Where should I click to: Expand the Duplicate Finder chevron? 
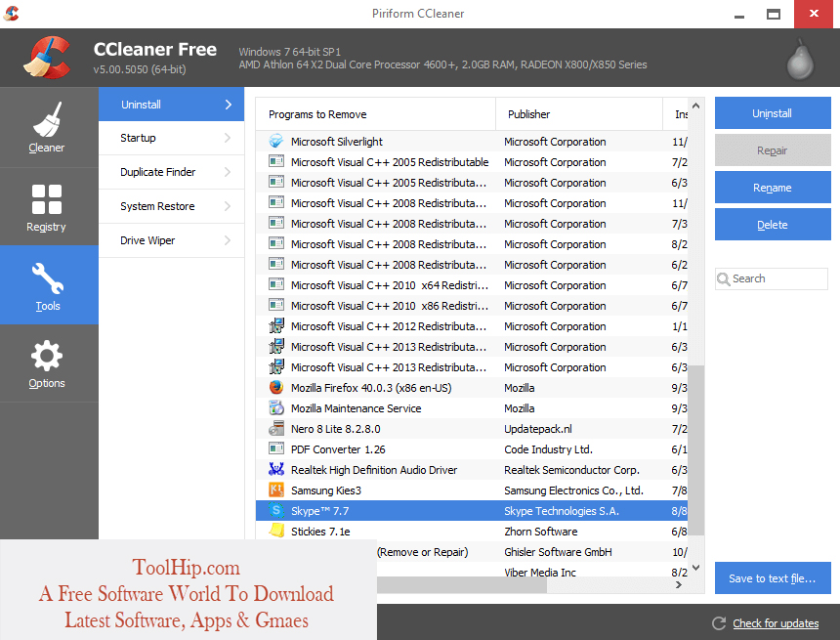pyautogui.click(x=228, y=172)
